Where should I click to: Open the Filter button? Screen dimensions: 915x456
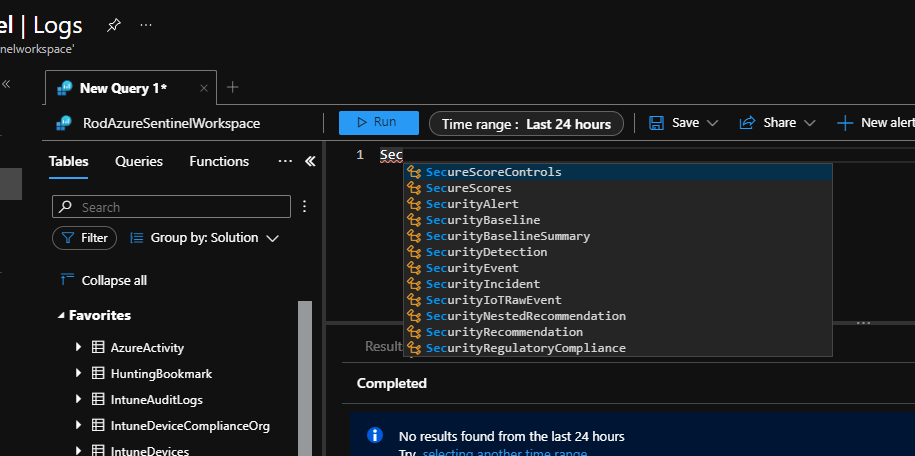click(85, 238)
